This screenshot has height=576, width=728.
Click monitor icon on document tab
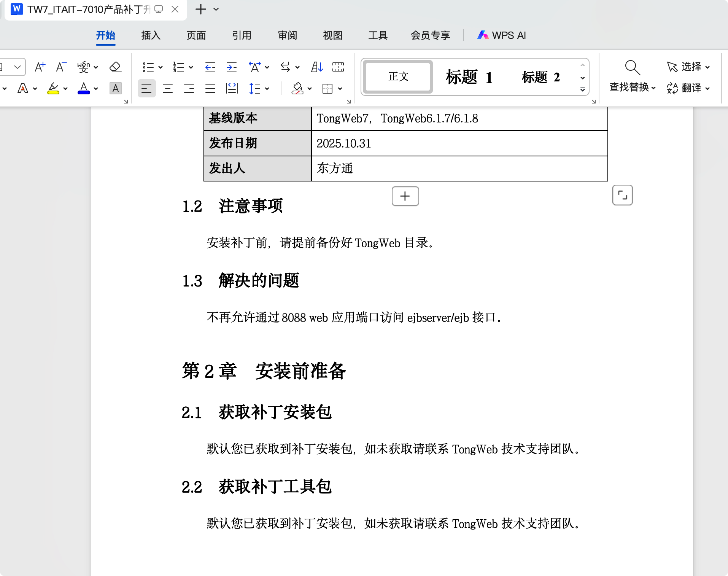pyautogui.click(x=159, y=9)
